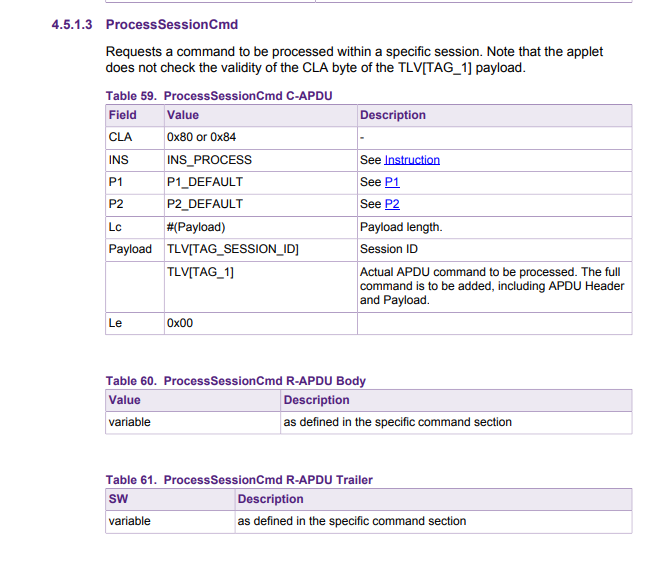Select the "Payload length." description cell
This screenshot has height=568, width=646.
400,227
